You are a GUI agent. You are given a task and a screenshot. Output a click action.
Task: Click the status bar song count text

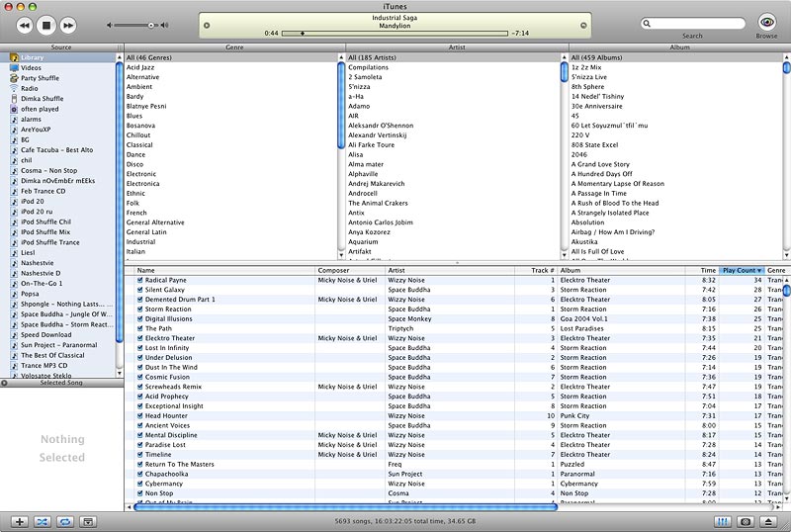pos(405,521)
